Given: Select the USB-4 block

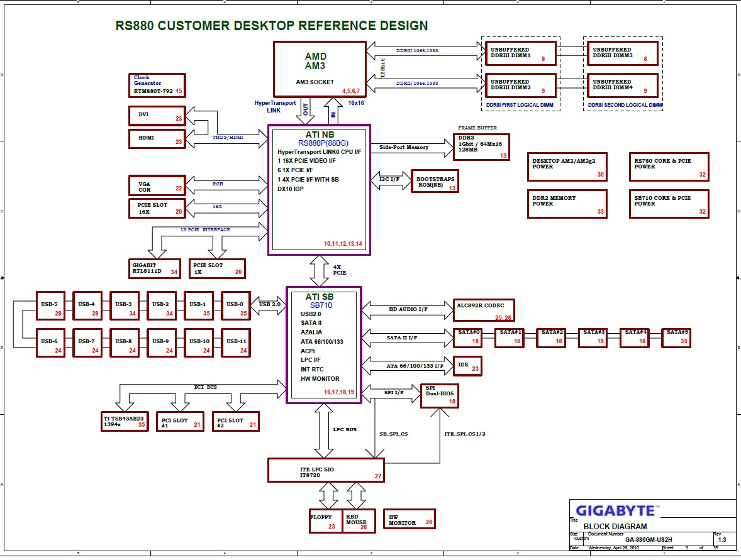Looking at the screenshot, I should 87,306.
